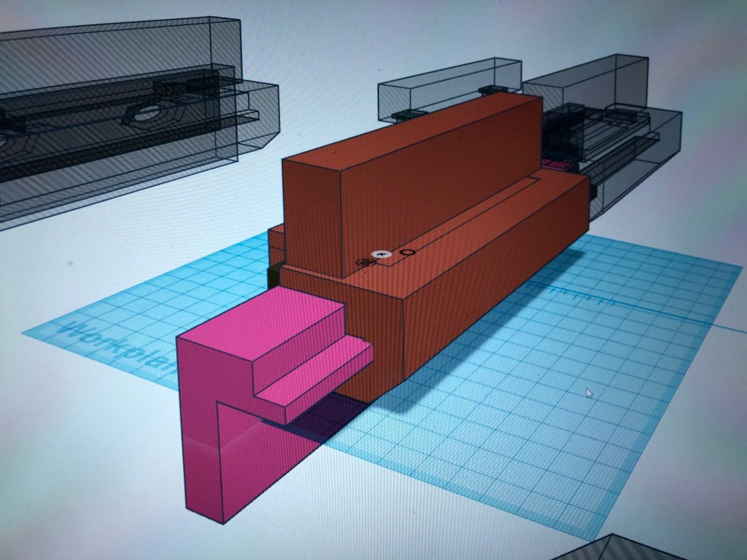
Task: Select small orange tab protruding on left side
Action: coord(276,240)
